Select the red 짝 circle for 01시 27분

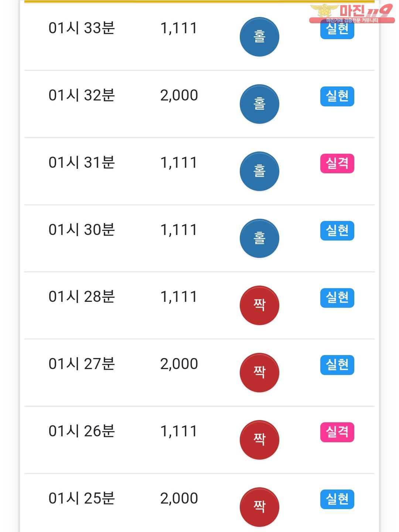(259, 372)
